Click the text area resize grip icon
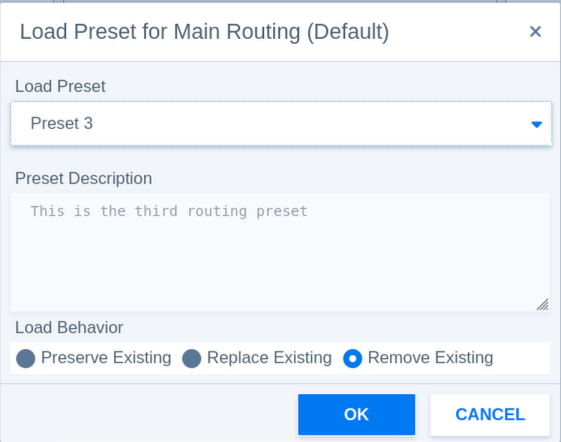The image size is (561, 442). pos(542,304)
